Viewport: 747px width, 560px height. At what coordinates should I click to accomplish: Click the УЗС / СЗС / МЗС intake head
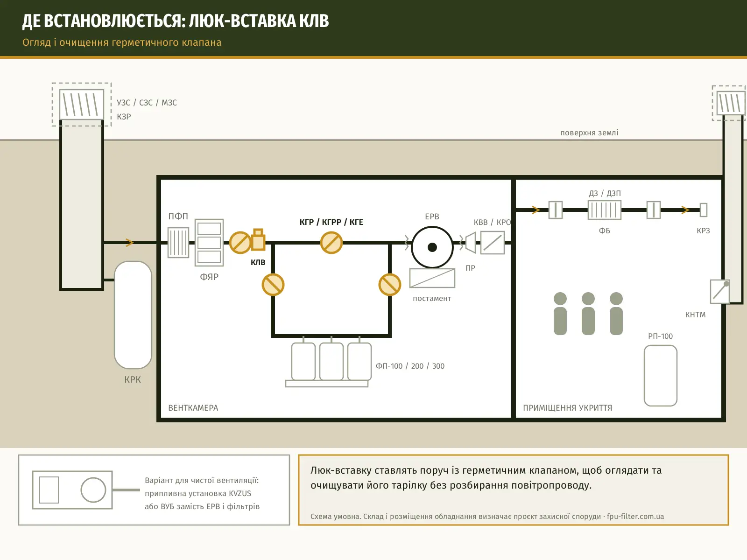coord(82,105)
